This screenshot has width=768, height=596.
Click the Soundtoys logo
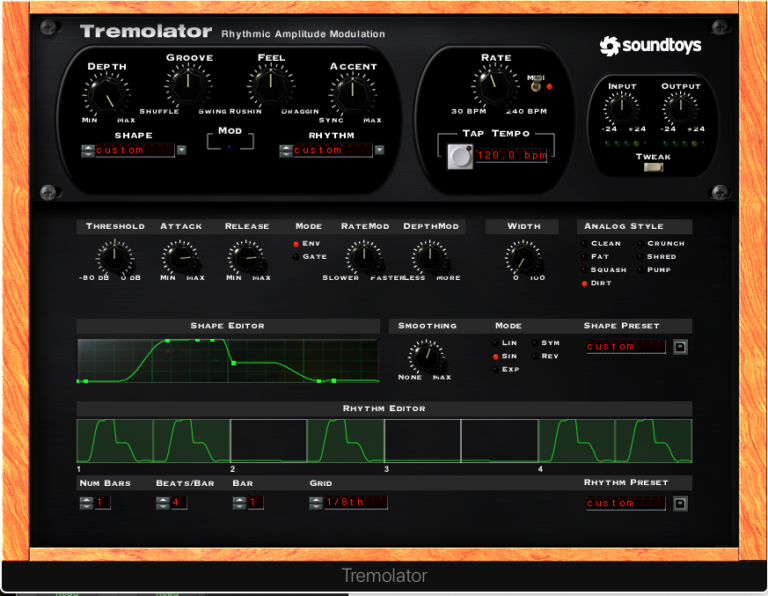tap(650, 46)
